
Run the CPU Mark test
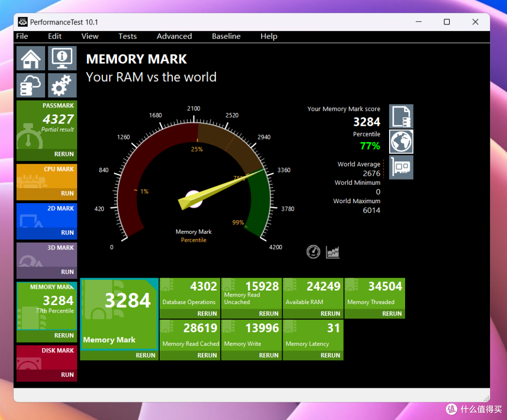[67, 193]
